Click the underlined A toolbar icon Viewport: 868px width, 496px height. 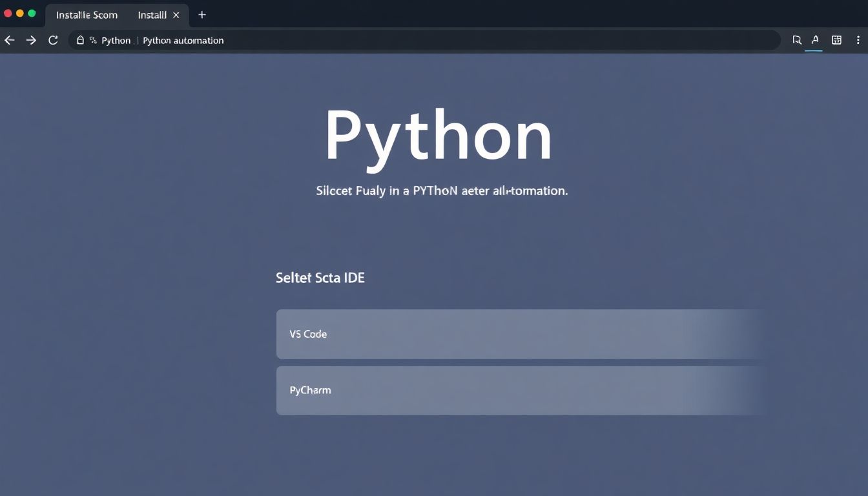815,40
